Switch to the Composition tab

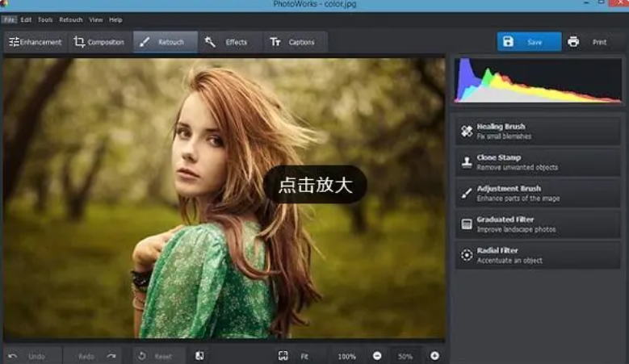point(99,42)
